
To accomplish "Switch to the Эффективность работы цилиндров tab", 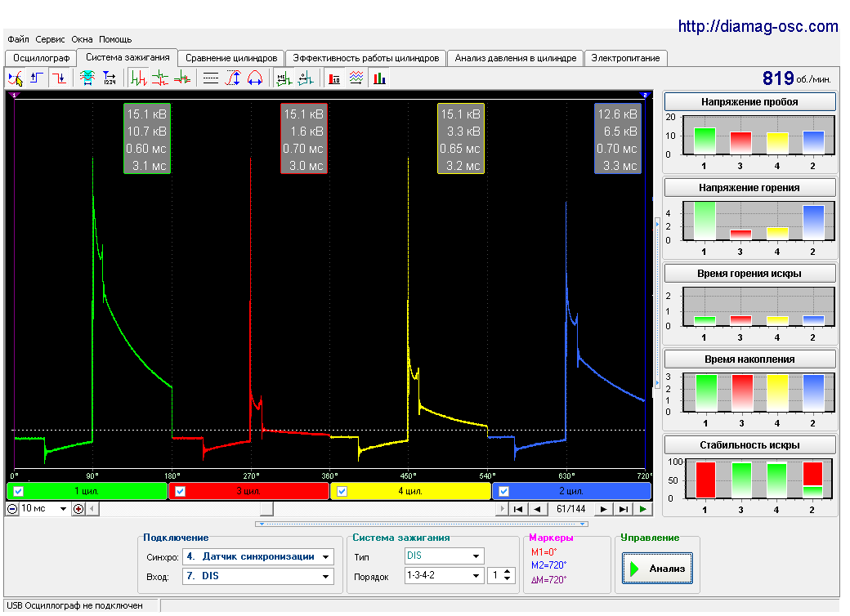I will [366, 58].
